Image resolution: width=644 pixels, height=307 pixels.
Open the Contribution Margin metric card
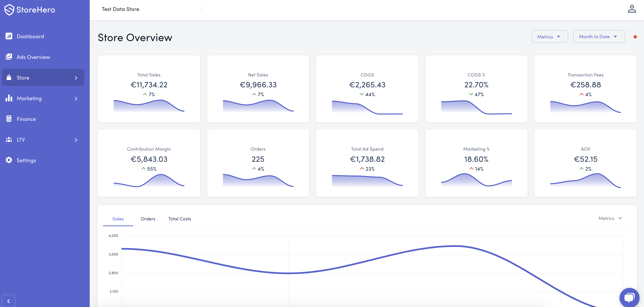(x=149, y=163)
